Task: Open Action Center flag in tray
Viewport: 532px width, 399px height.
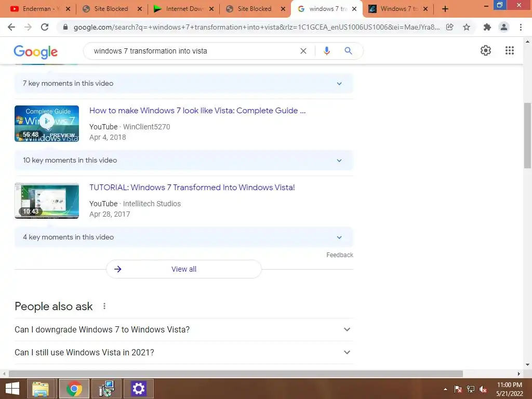Action: (458, 389)
